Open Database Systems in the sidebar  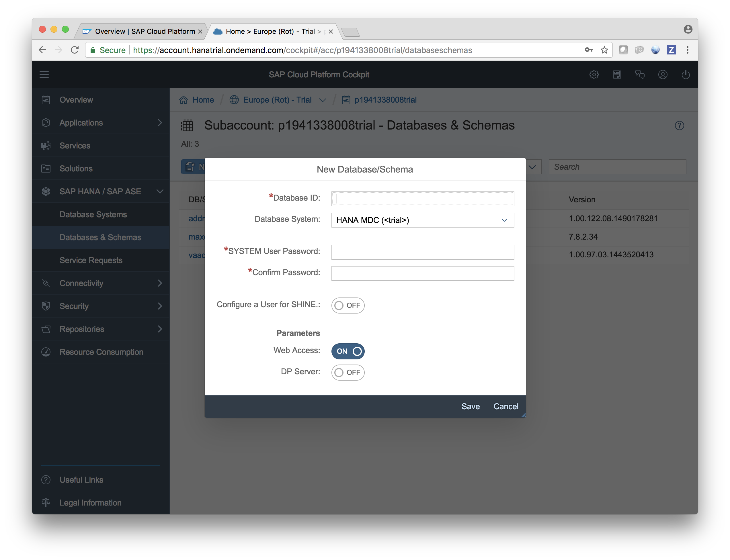click(93, 214)
